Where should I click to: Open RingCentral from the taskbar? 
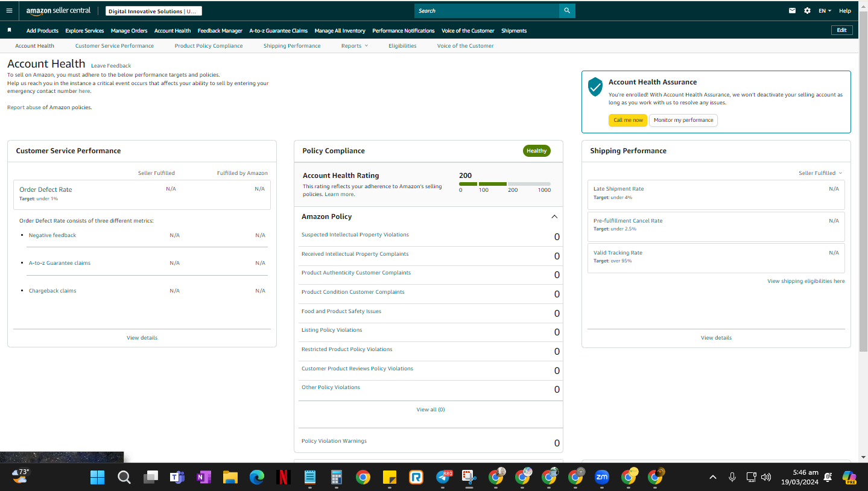[x=416, y=478]
